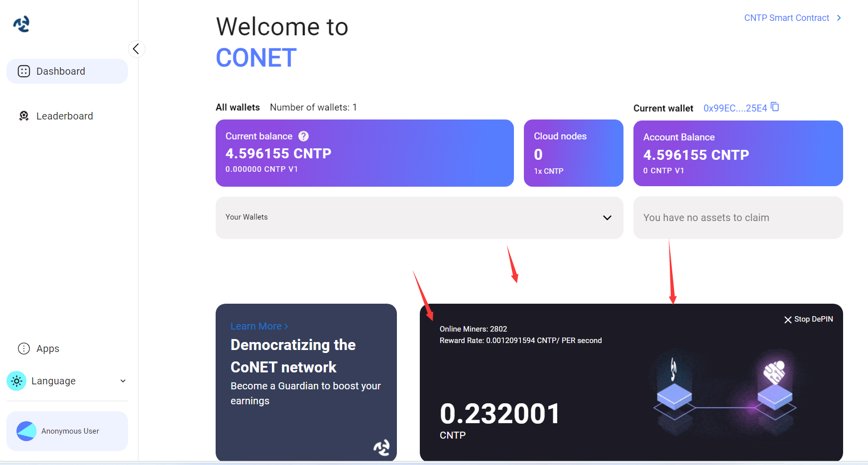Click the Dashboard grid icon

pos(24,71)
